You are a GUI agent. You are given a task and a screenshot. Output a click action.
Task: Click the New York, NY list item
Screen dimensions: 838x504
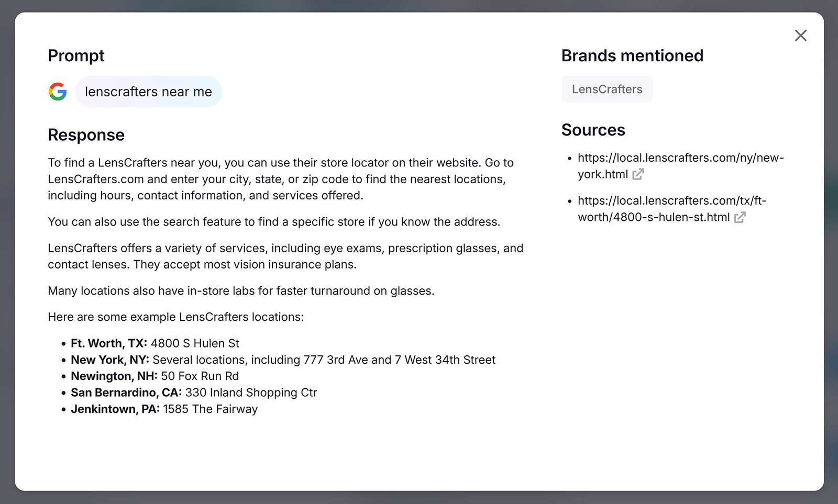click(x=283, y=360)
